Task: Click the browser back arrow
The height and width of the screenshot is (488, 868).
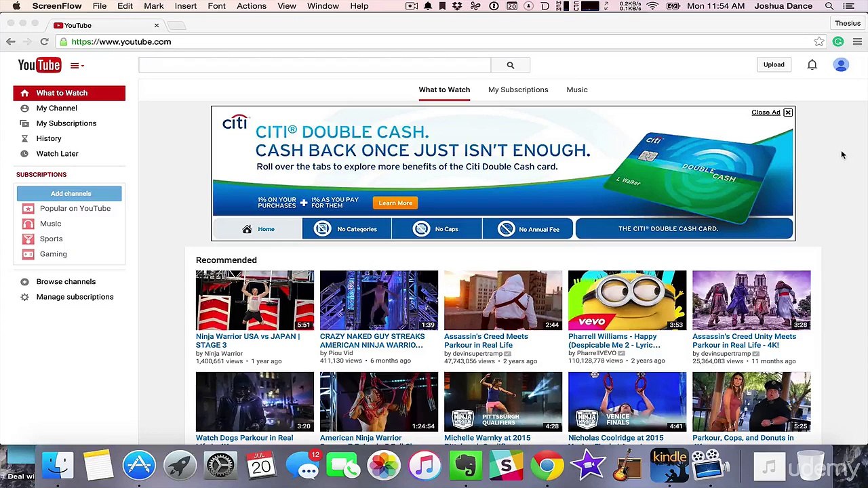Action: click(11, 41)
